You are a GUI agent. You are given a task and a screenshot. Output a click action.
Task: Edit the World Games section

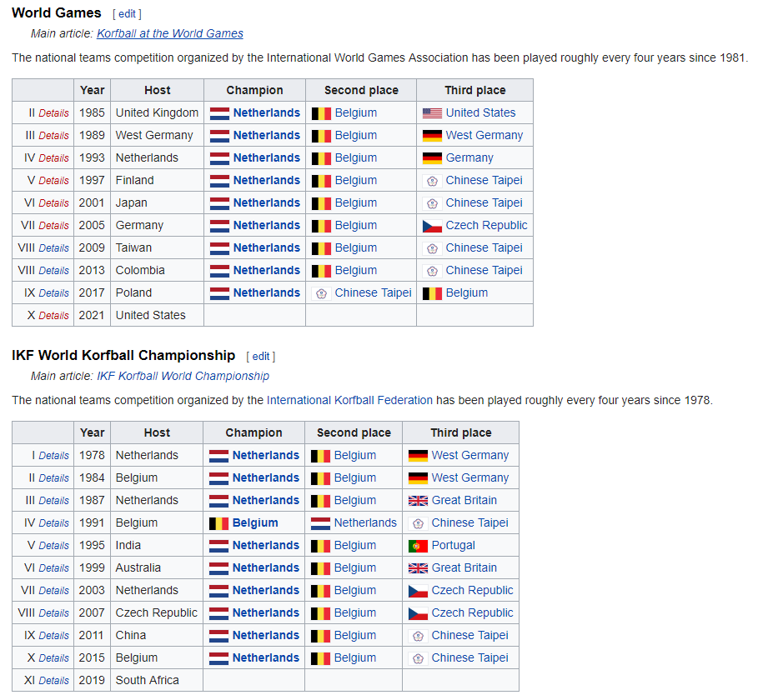point(127,14)
